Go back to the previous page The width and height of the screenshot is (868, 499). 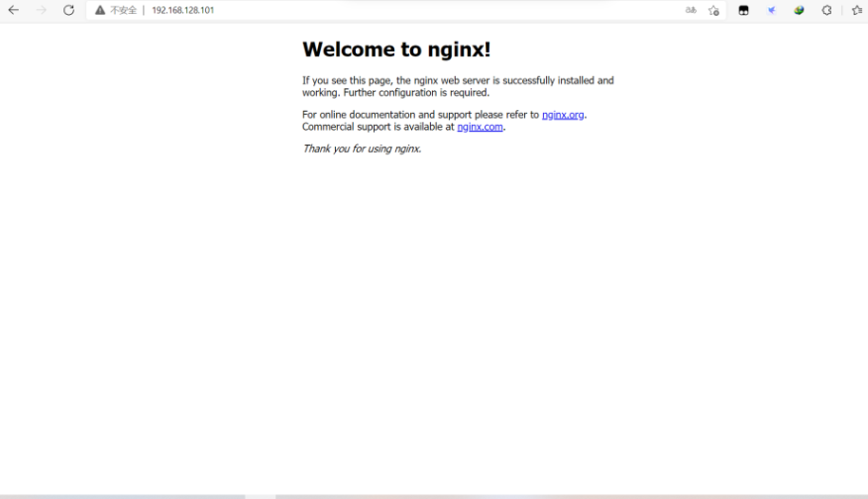point(13,10)
